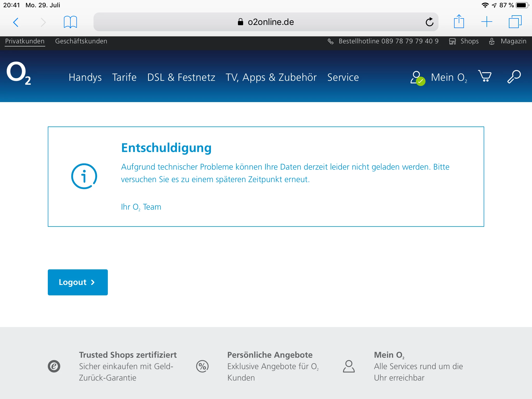Switch to Geschäftskunden tab
532x399 pixels.
coord(81,41)
